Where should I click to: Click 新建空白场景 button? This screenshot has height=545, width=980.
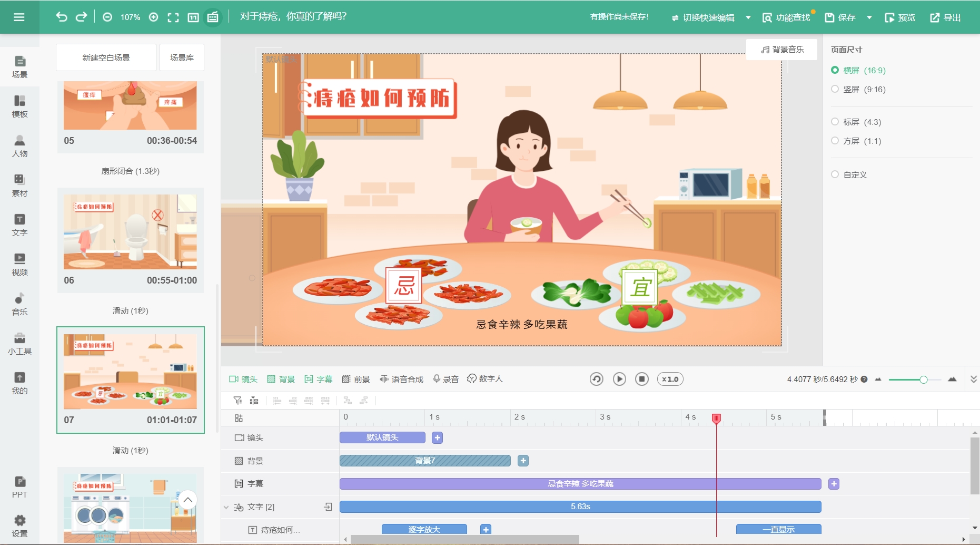[106, 57]
